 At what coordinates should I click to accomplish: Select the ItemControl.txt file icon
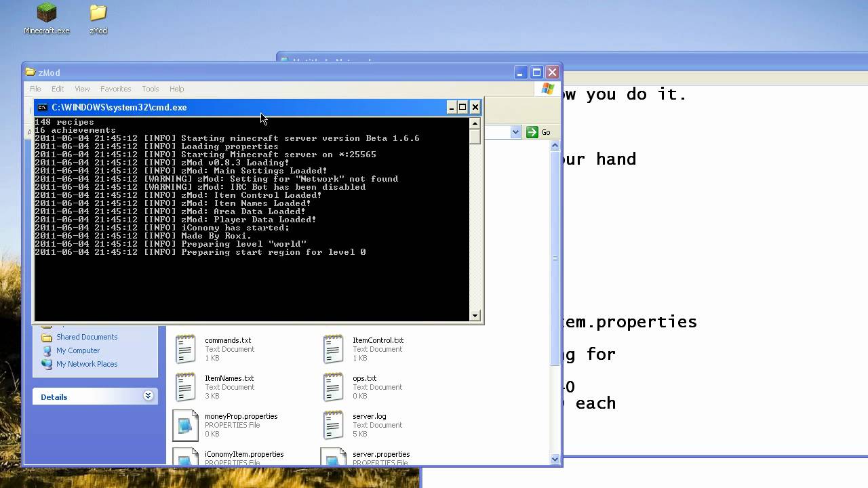click(333, 349)
